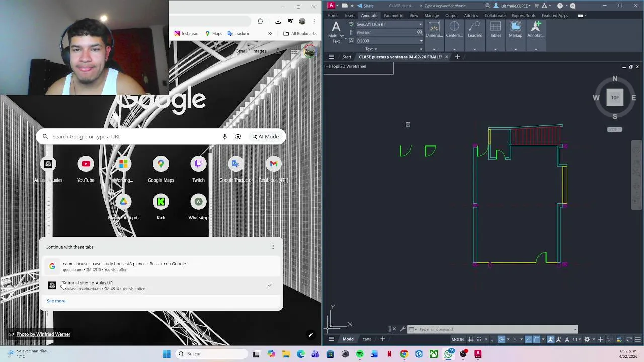Customize Chrome page with pencil icon
Screen dimensions: 644x362
pos(310,335)
